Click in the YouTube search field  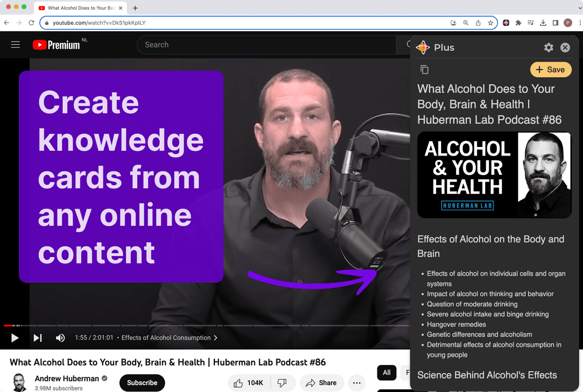click(270, 45)
